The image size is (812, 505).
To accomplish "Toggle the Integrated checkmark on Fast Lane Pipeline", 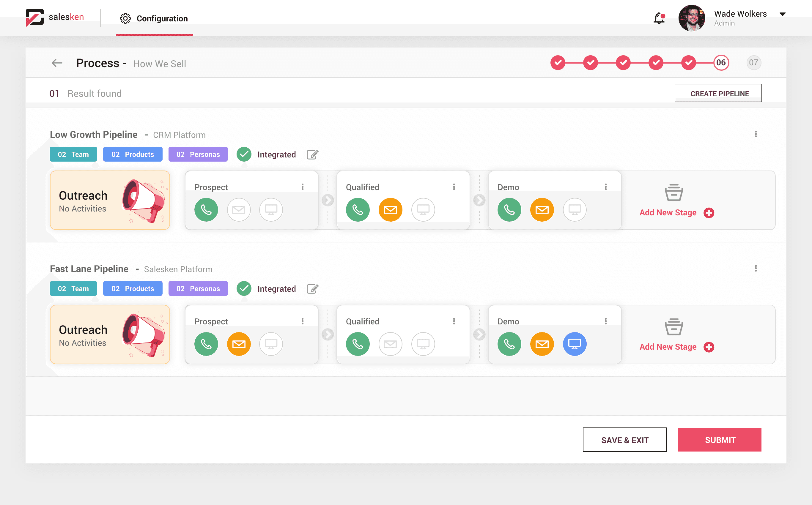I will point(244,288).
